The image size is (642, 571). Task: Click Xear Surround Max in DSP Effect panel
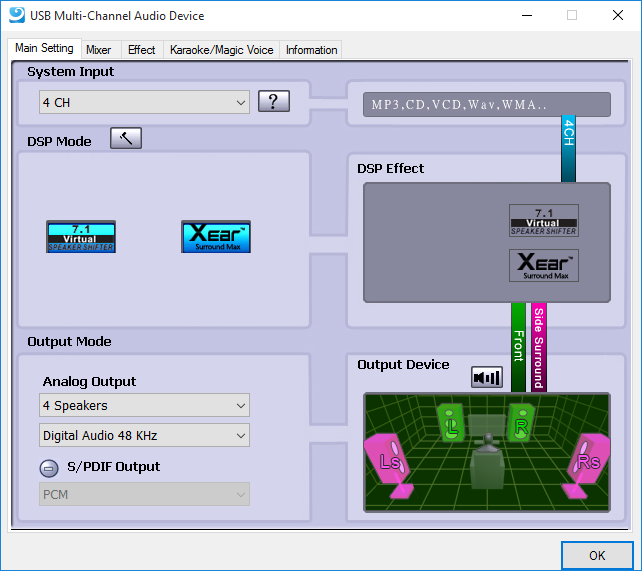pyautogui.click(x=544, y=265)
